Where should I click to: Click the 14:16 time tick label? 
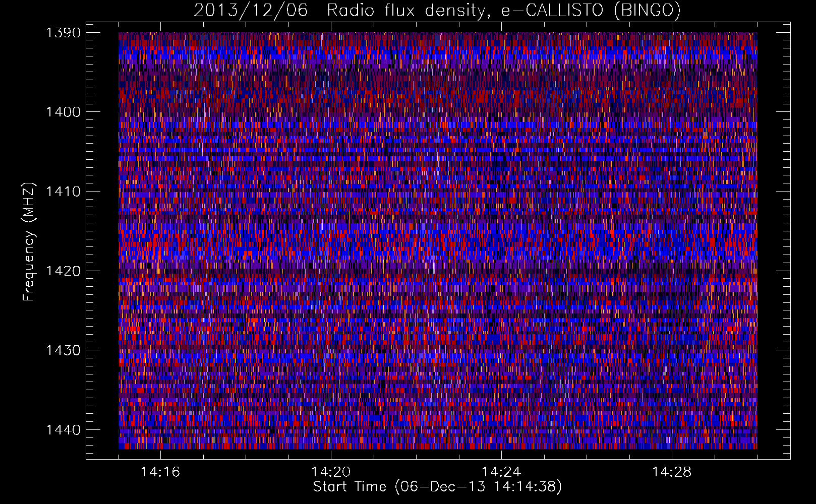click(x=160, y=472)
